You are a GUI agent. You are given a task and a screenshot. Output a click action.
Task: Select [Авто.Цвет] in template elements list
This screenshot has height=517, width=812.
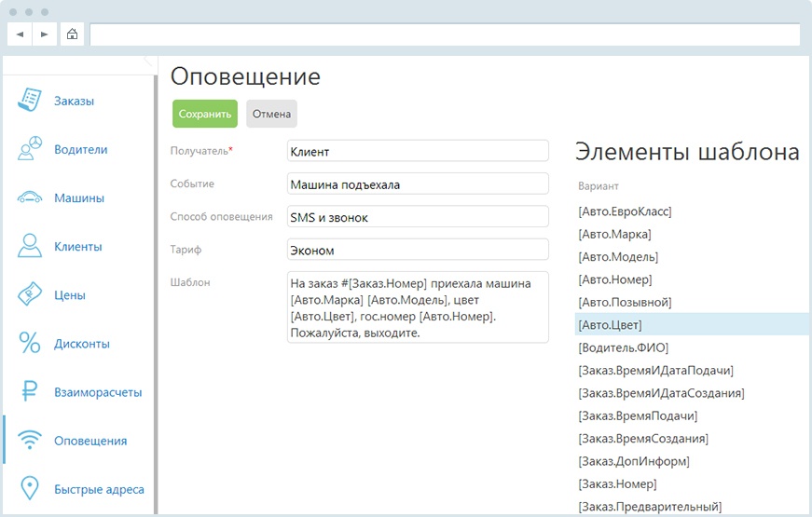coord(610,325)
